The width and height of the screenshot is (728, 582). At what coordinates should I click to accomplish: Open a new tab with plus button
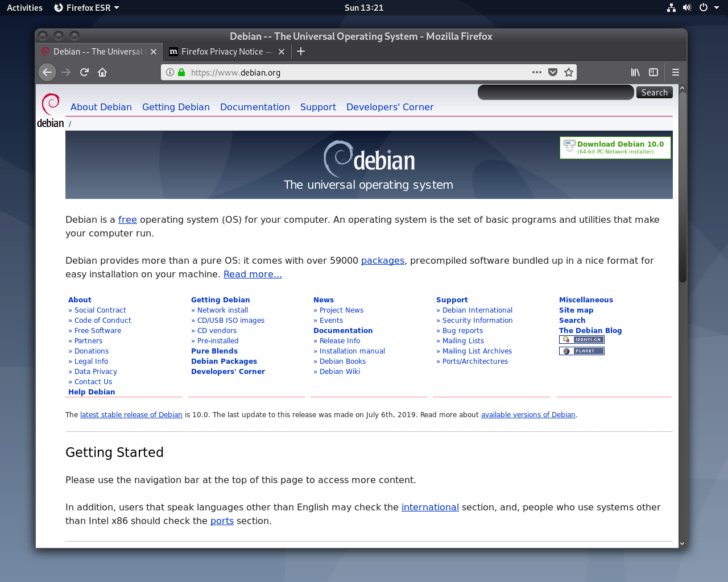[x=301, y=51]
